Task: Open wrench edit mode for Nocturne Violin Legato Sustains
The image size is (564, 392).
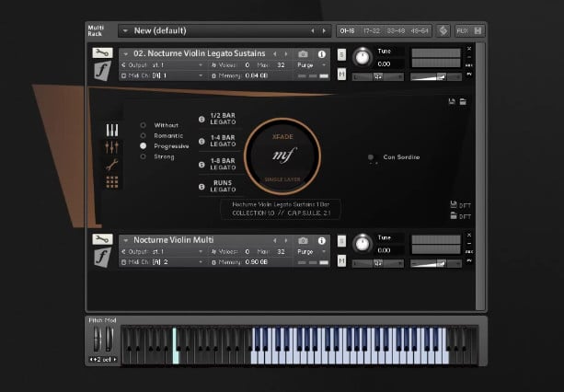Action: pos(102,52)
